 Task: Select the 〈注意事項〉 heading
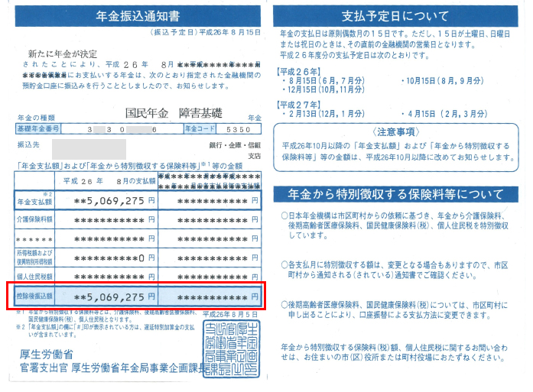point(396,131)
